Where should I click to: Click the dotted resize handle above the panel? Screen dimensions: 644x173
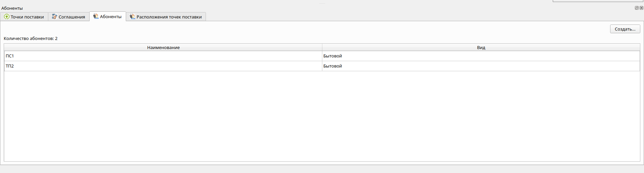pos(322,3)
